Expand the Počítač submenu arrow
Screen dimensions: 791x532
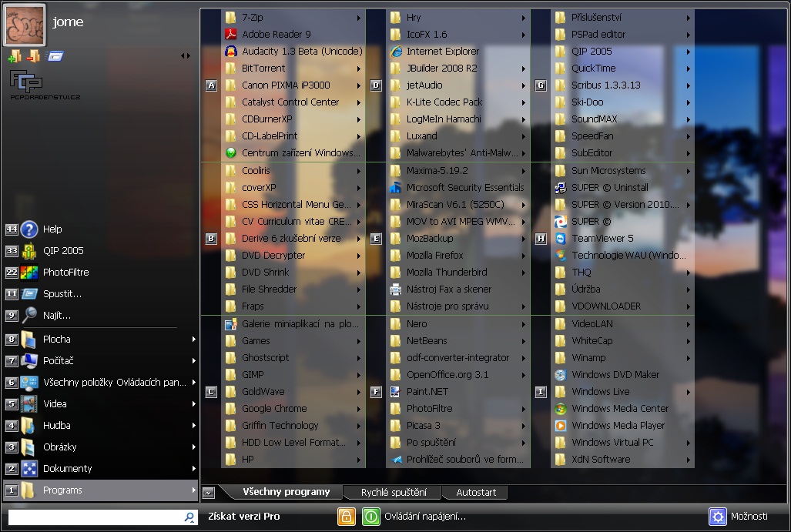point(193,361)
